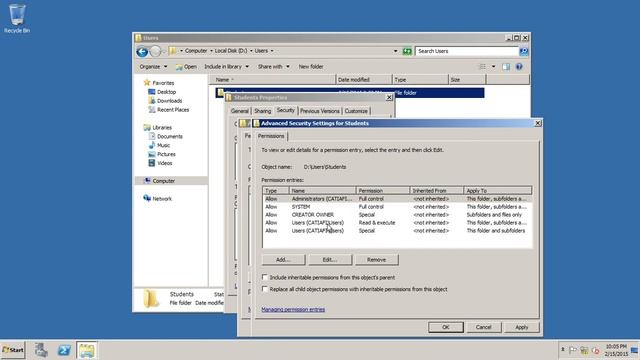The width and height of the screenshot is (640, 360).
Task: Click the forward navigation arrow in Explorer
Action: click(155, 51)
